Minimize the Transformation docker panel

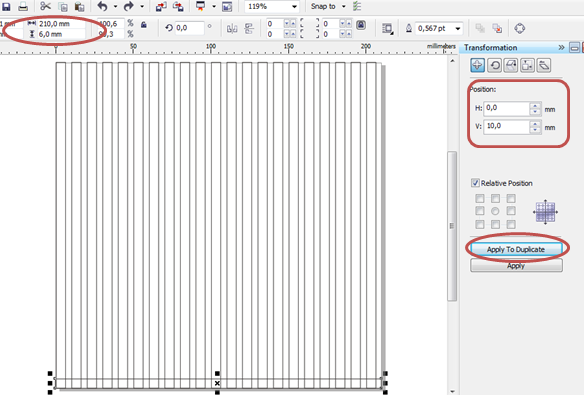tap(575, 47)
